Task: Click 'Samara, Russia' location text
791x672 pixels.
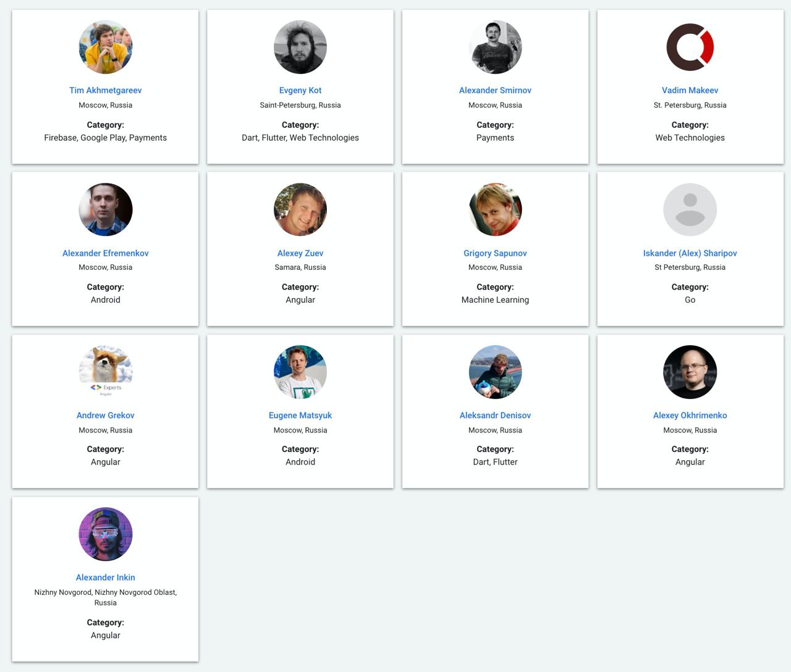Action: click(x=300, y=267)
